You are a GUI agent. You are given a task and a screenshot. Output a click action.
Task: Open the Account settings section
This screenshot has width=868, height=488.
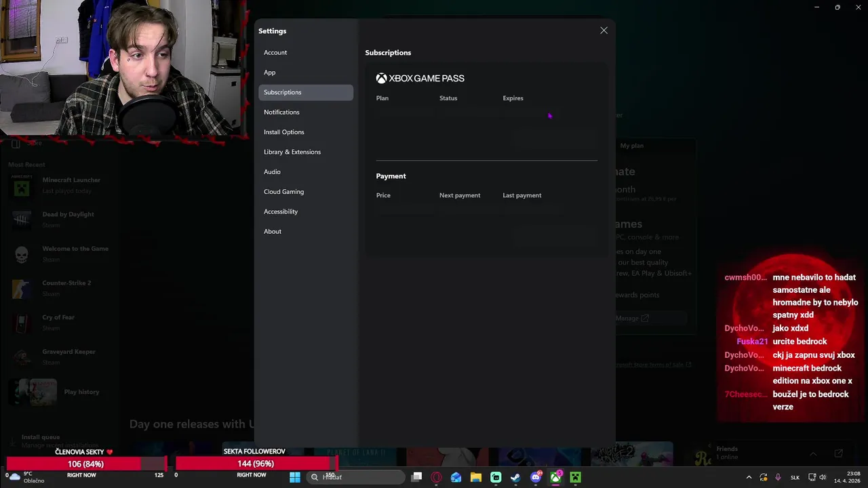pos(306,52)
